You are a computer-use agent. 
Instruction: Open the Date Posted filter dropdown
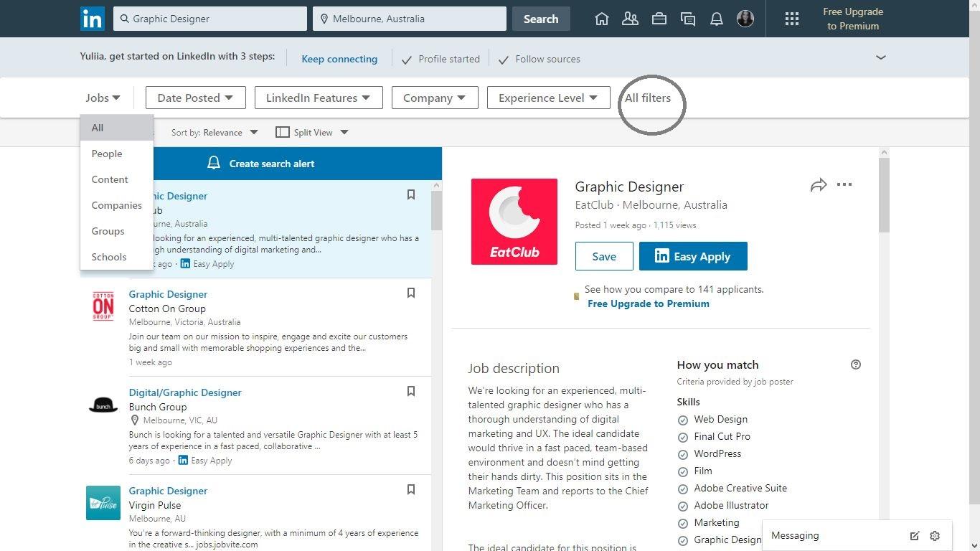click(x=196, y=98)
